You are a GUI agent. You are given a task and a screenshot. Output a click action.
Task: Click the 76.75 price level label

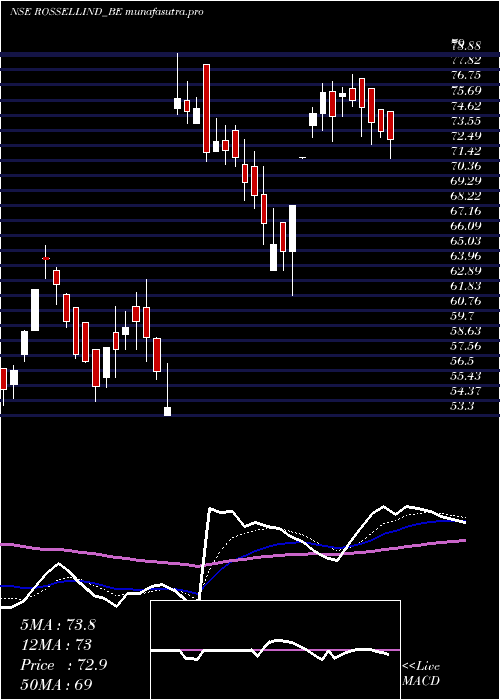pyautogui.click(x=466, y=75)
